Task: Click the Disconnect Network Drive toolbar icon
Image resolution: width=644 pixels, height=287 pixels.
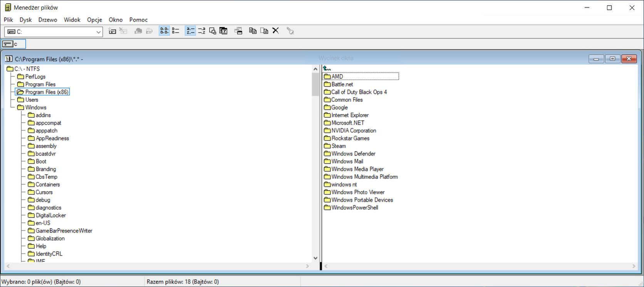Action: (123, 31)
